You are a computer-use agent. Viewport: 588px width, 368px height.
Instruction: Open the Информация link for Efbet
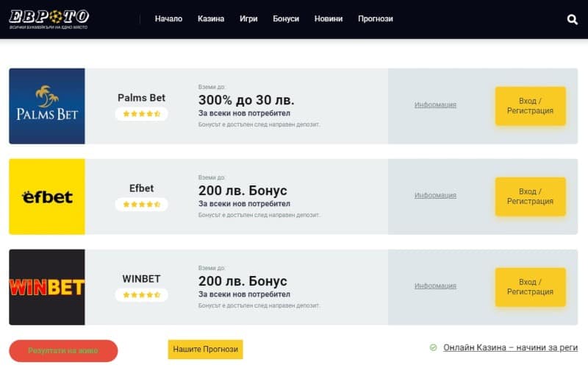(435, 196)
